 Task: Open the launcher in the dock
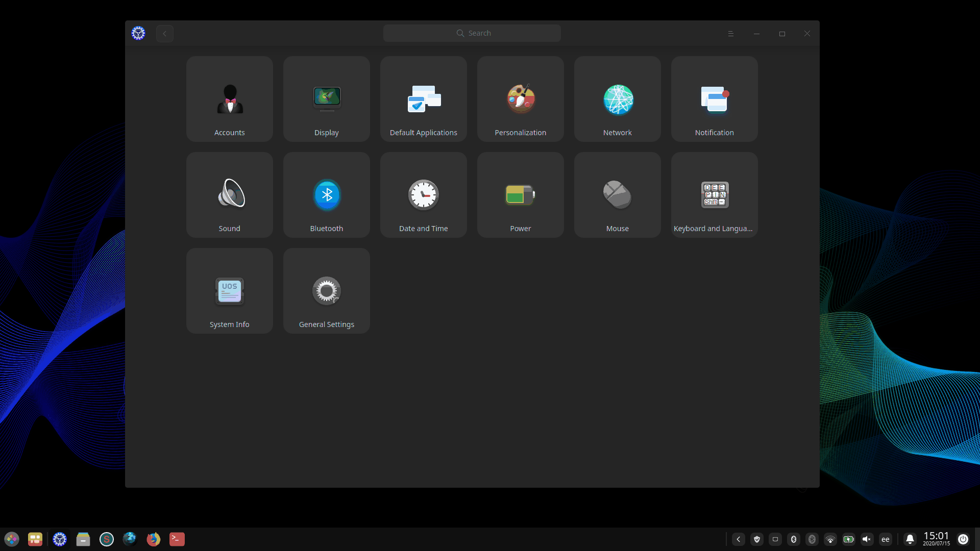coord(12,539)
